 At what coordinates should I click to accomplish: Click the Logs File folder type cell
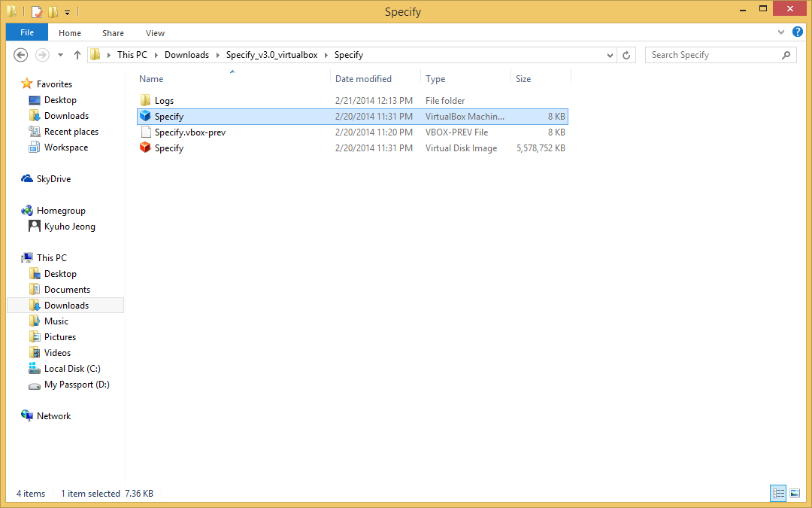pos(445,101)
